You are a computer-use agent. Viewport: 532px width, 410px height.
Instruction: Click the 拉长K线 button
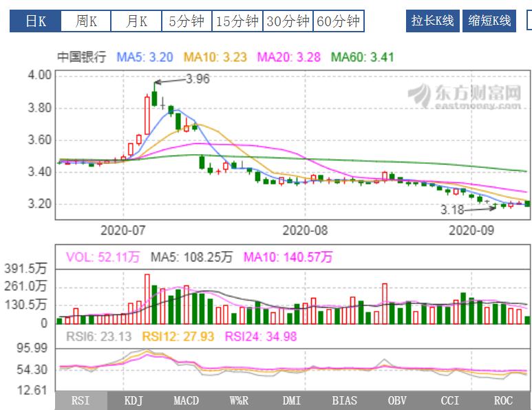coord(433,21)
